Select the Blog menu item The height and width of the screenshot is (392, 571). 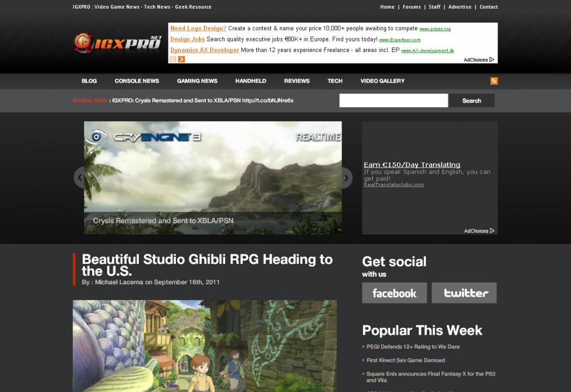89,81
